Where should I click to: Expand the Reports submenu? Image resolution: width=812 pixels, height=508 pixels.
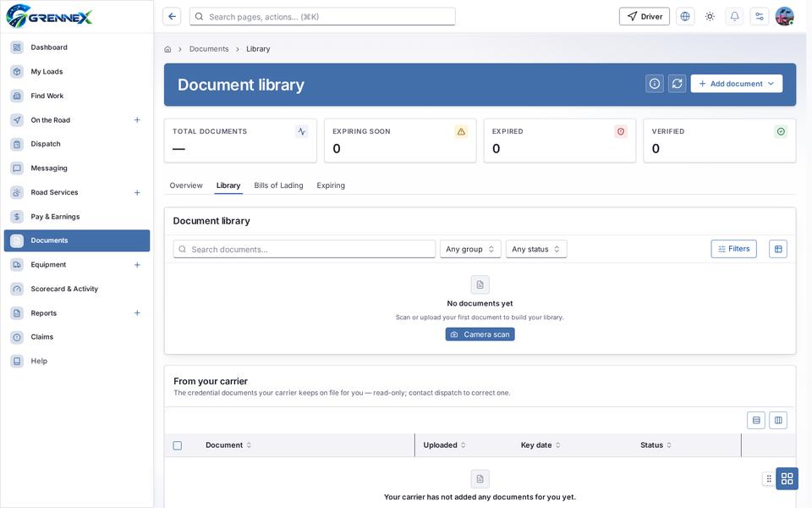pos(137,313)
